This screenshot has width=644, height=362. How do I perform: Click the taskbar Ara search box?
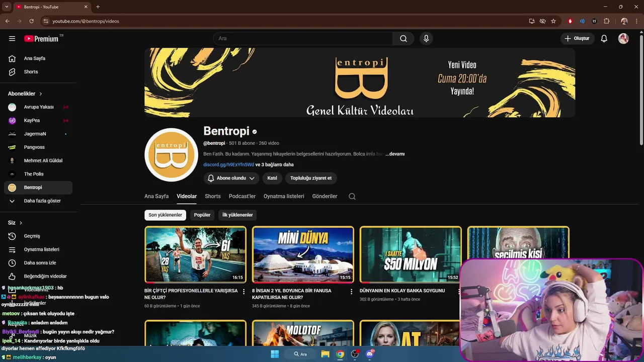[300, 354]
